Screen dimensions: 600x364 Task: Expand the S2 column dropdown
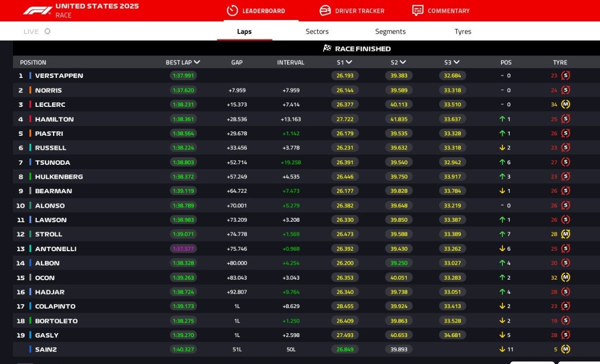point(403,62)
